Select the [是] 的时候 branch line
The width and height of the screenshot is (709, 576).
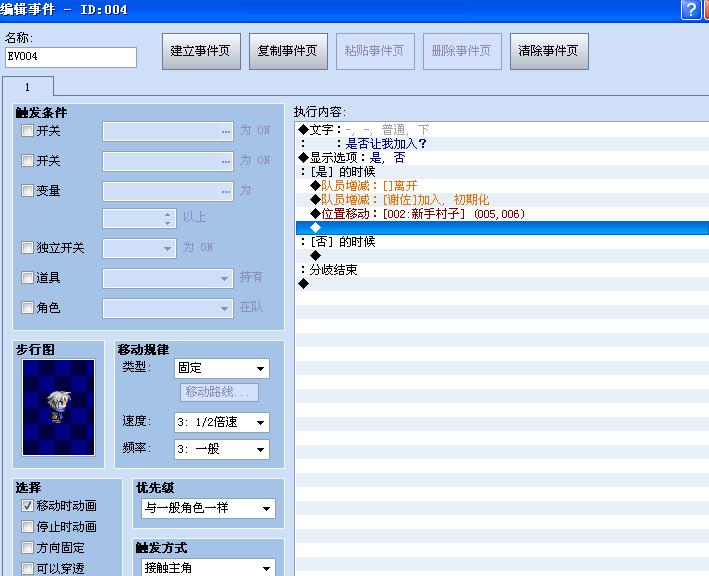click(x=502, y=172)
